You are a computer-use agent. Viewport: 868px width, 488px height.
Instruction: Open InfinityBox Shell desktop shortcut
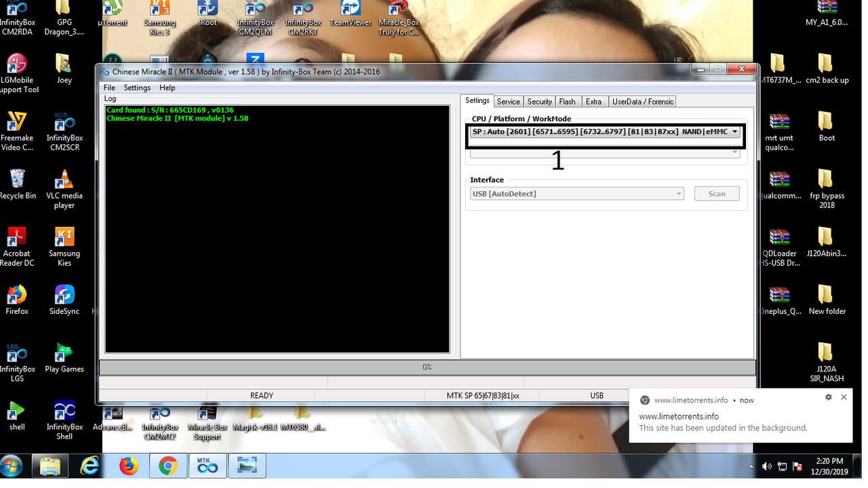[64, 420]
